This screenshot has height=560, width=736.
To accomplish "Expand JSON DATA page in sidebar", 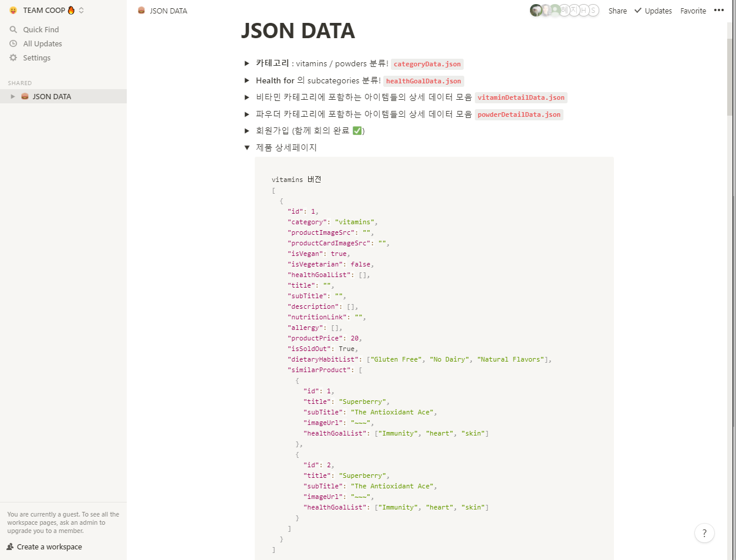I will pos(13,96).
